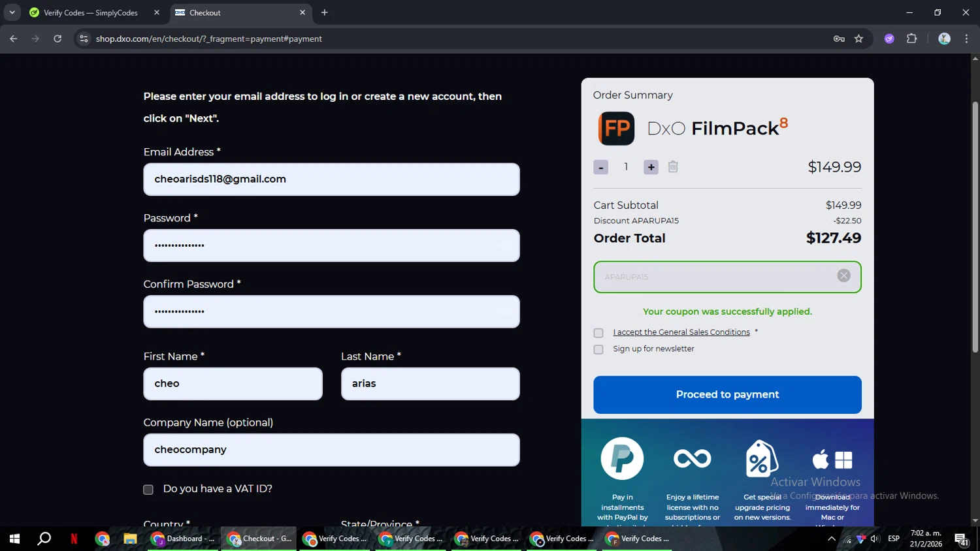Tick the VAT ID checkbox
Screen dimensions: 980x551
click(148, 490)
